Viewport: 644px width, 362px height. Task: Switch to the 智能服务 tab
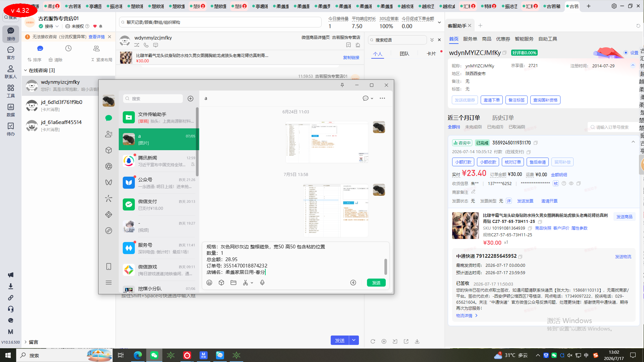[x=524, y=39]
